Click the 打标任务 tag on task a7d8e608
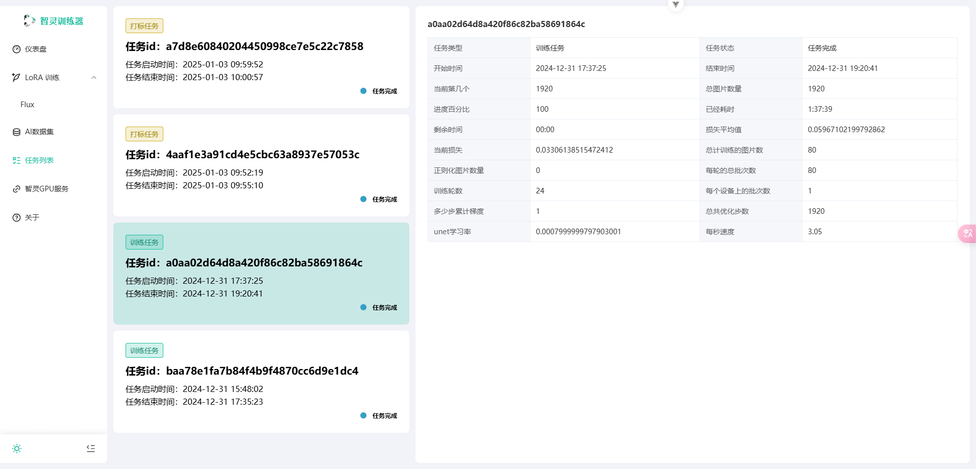The height and width of the screenshot is (469, 980). tap(144, 26)
